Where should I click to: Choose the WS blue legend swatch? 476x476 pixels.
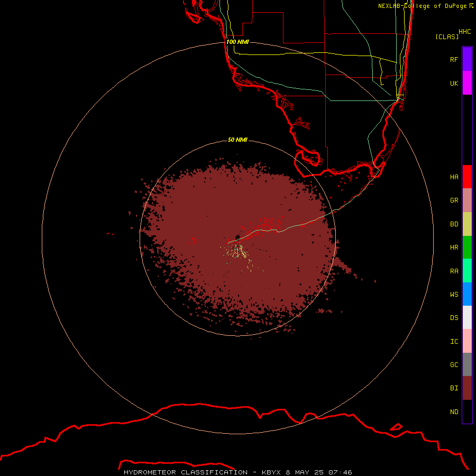467,294
